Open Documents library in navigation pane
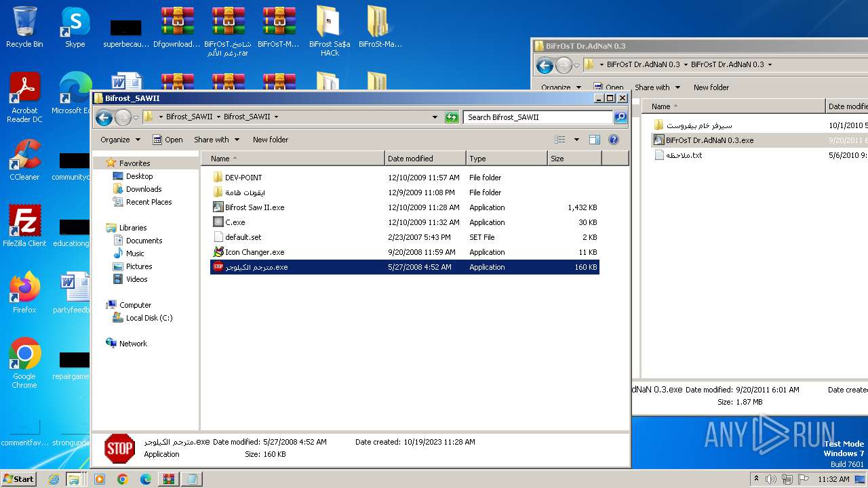The height and width of the screenshot is (488, 868). (x=144, y=241)
